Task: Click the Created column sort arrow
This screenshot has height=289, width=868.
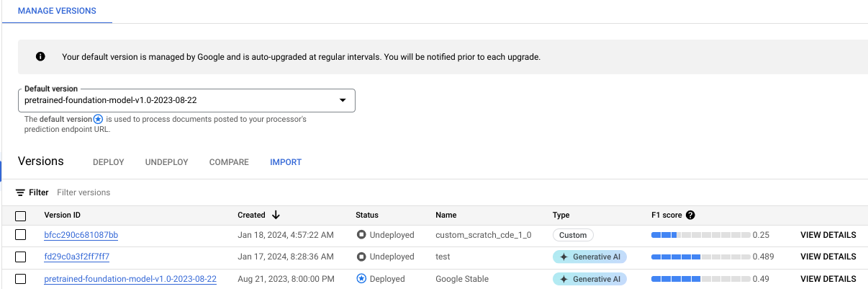Action: click(276, 215)
